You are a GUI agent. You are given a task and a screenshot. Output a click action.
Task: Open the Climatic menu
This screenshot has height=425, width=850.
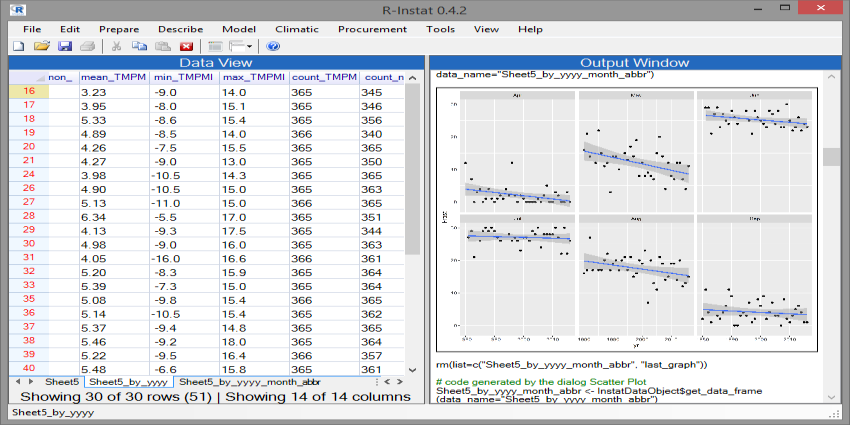coord(297,29)
